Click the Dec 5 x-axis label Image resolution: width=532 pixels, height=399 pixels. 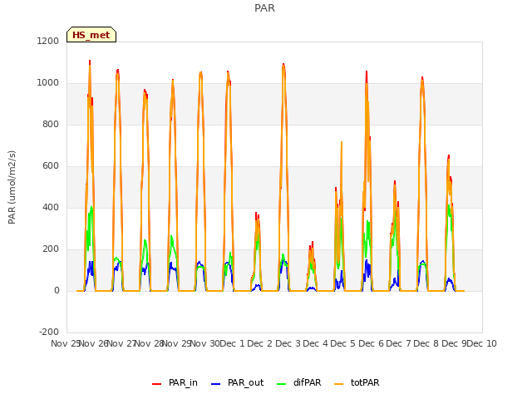343,343
